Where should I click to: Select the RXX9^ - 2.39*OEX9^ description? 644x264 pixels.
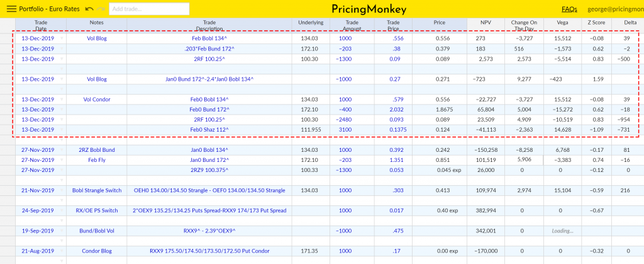pos(209,231)
